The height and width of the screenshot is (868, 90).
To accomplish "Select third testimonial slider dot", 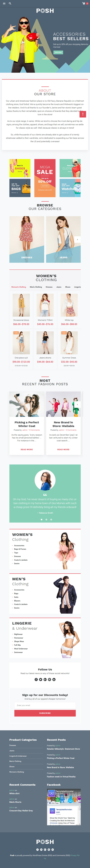I will 51,520.
